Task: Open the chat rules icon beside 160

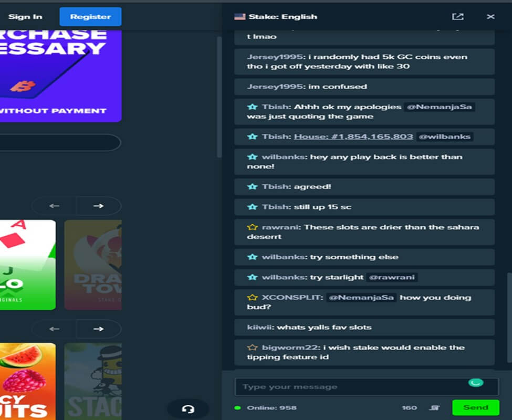Action: (x=434, y=407)
